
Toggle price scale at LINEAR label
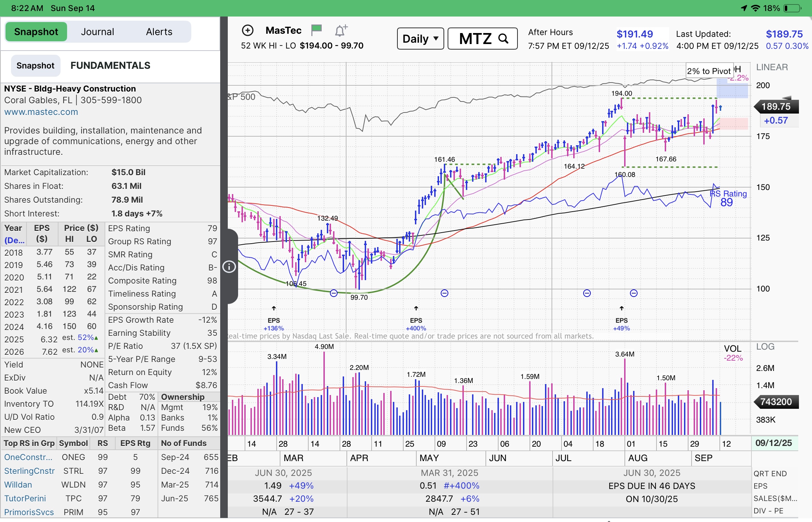[772, 67]
